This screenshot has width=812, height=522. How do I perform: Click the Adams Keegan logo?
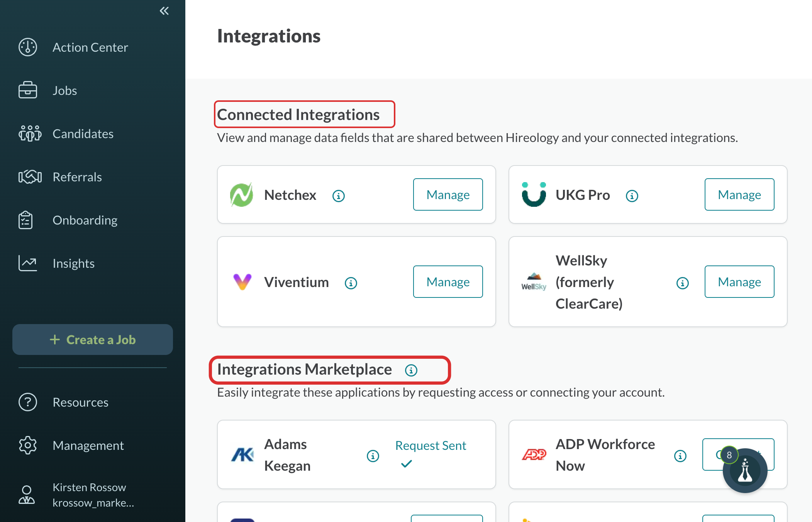point(242,454)
